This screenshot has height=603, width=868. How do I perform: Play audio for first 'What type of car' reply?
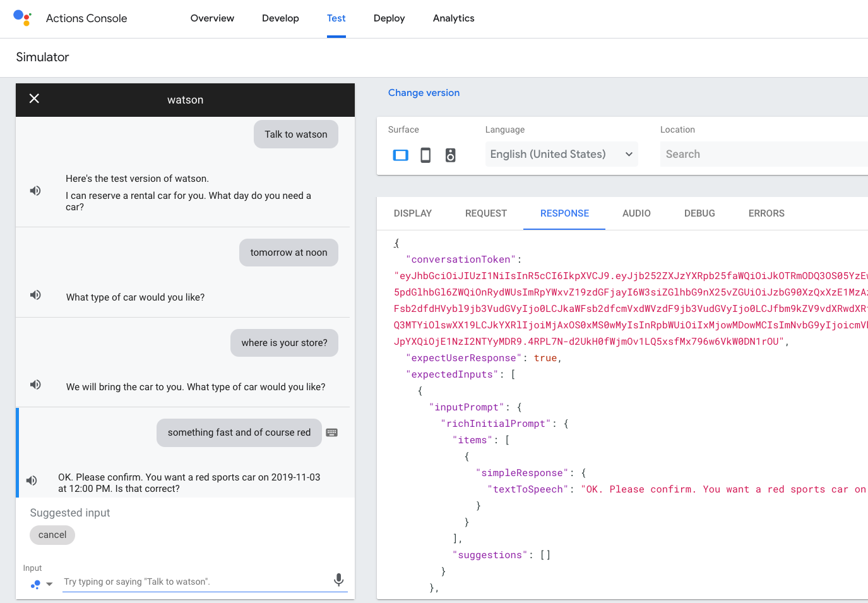click(x=35, y=295)
